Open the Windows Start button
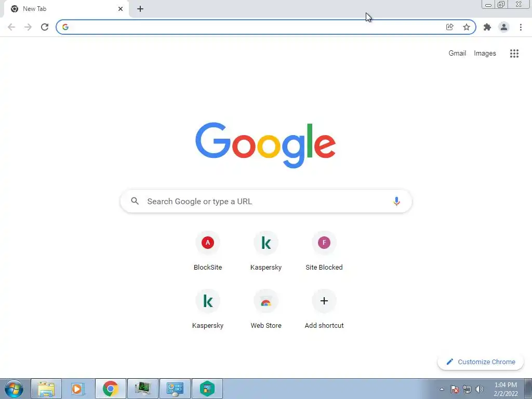532x399 pixels. (x=14, y=389)
